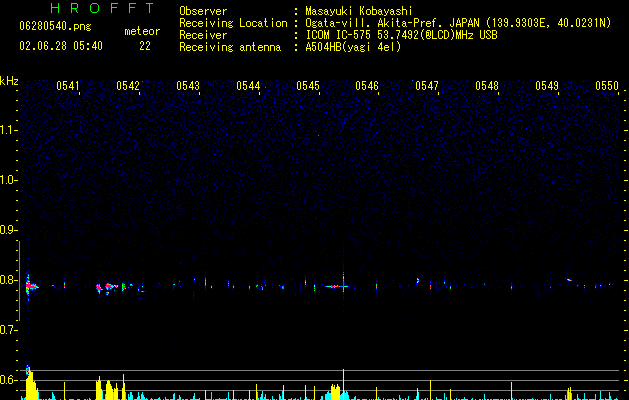Click the 0544 time axis marker

tap(248, 86)
